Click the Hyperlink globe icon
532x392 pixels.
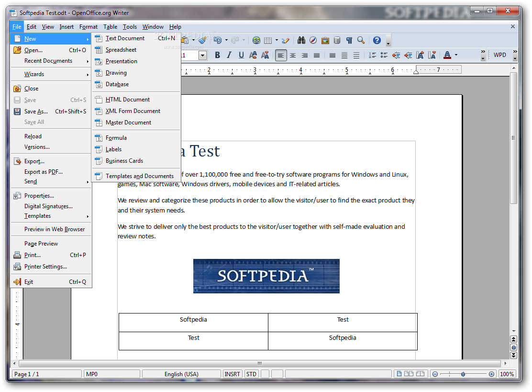click(x=256, y=40)
